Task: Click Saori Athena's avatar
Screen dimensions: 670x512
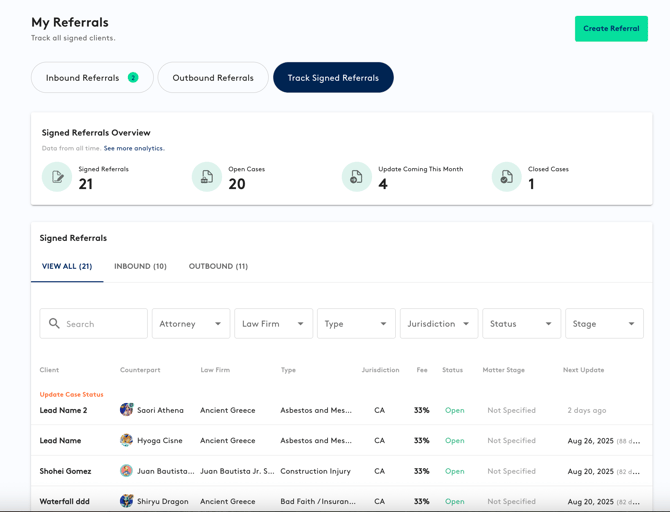Action: (127, 410)
